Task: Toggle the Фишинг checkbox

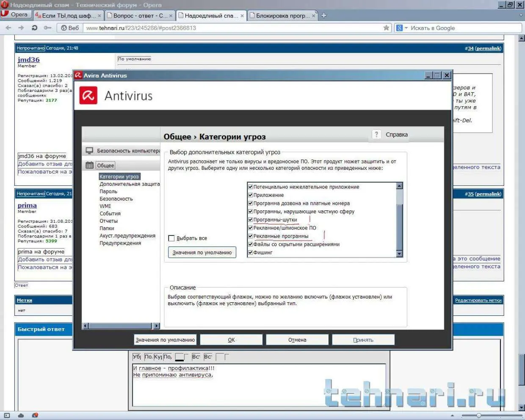Action: [250, 252]
